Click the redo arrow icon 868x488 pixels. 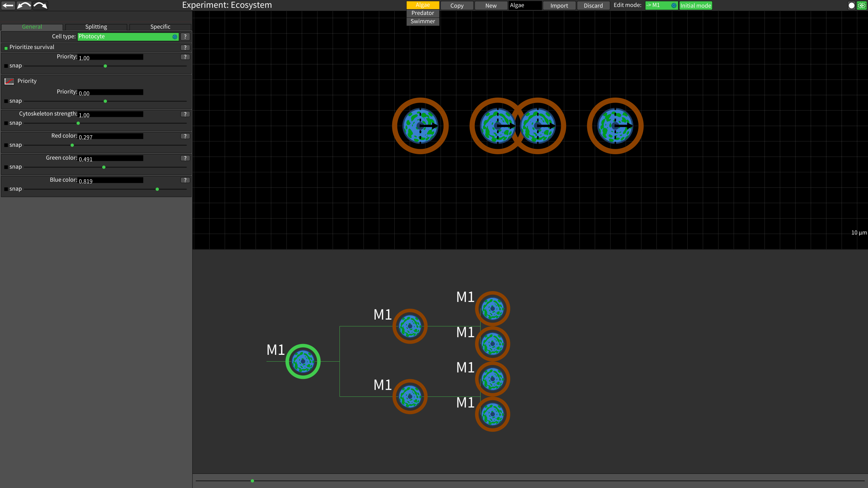(40, 5)
